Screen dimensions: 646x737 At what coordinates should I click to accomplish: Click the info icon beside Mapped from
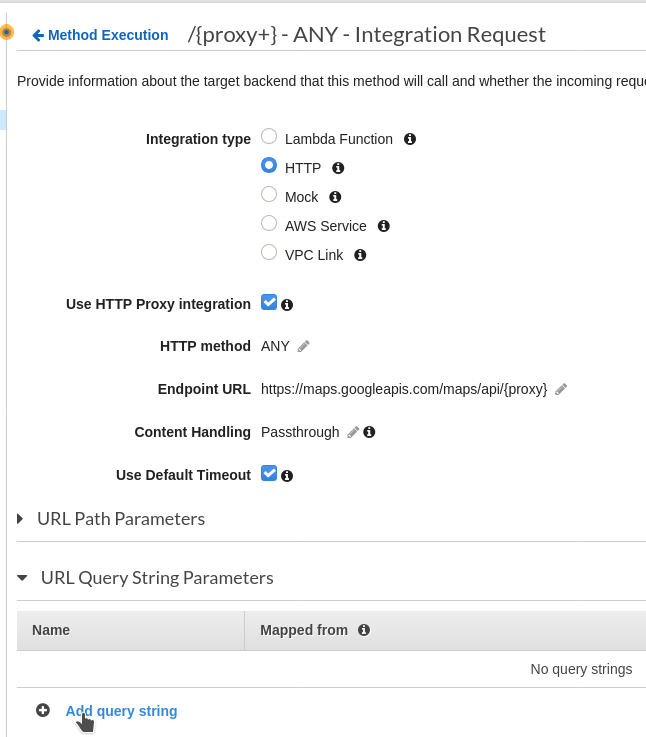(x=364, y=630)
